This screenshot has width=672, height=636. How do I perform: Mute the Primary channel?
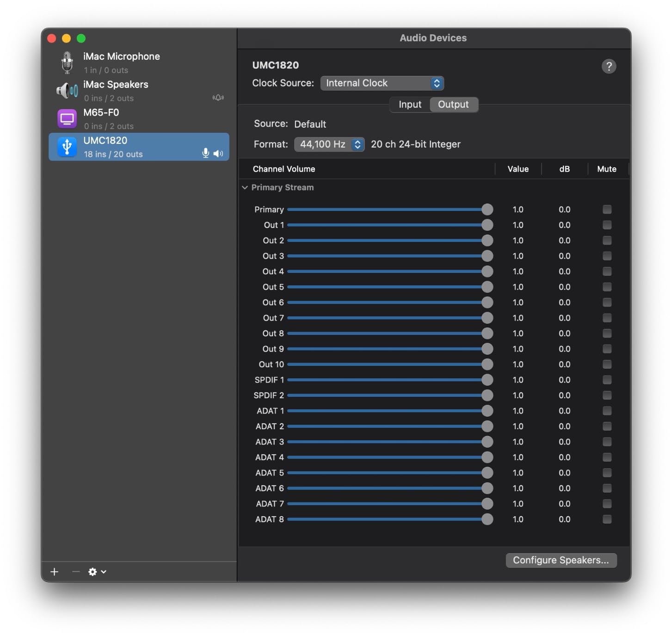(x=607, y=210)
